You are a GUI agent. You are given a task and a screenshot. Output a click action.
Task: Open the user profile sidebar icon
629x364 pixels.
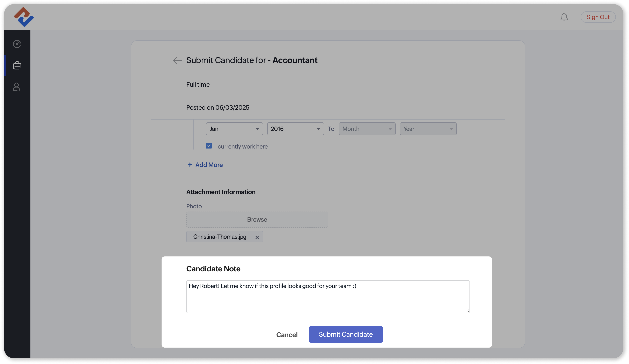coord(16,87)
